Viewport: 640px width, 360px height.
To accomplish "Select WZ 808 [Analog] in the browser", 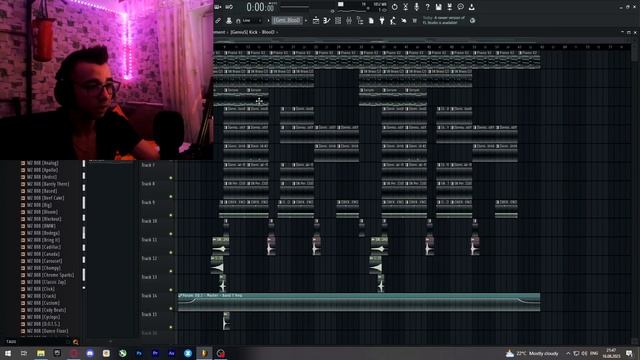I will tap(42, 163).
